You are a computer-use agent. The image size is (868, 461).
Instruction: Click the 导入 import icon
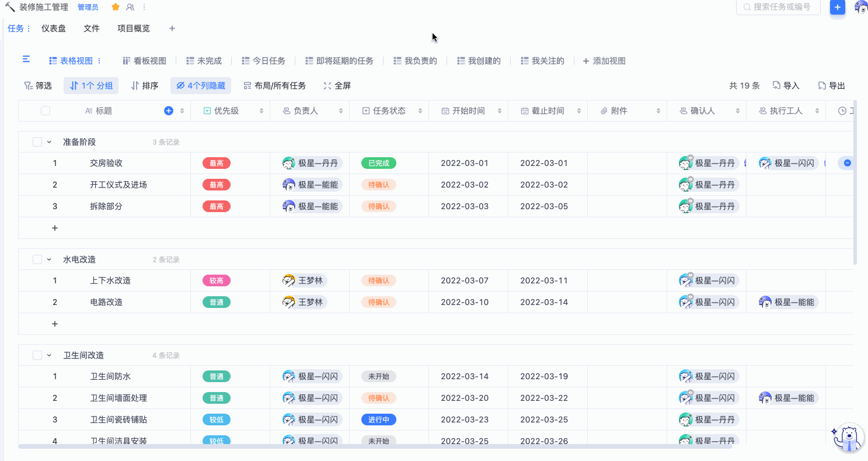point(777,86)
